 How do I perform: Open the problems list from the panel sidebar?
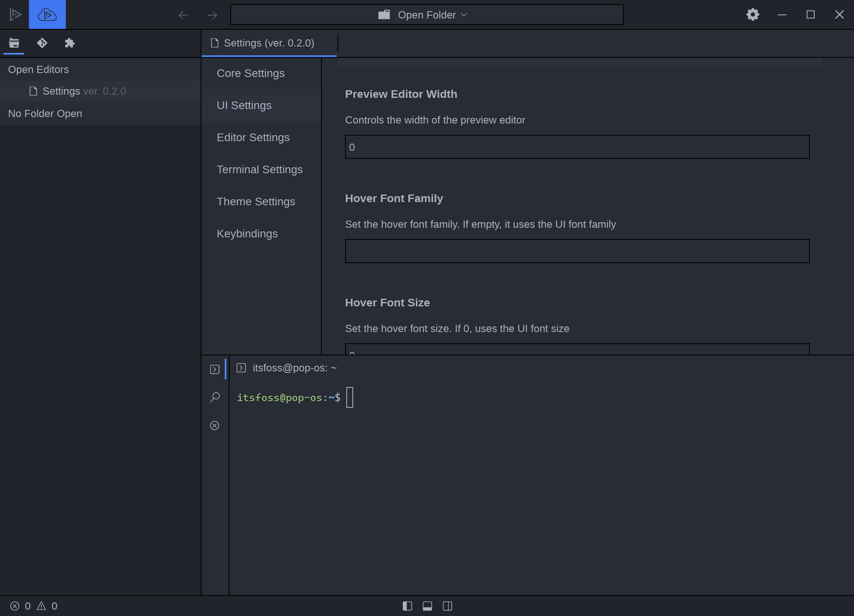(x=215, y=425)
